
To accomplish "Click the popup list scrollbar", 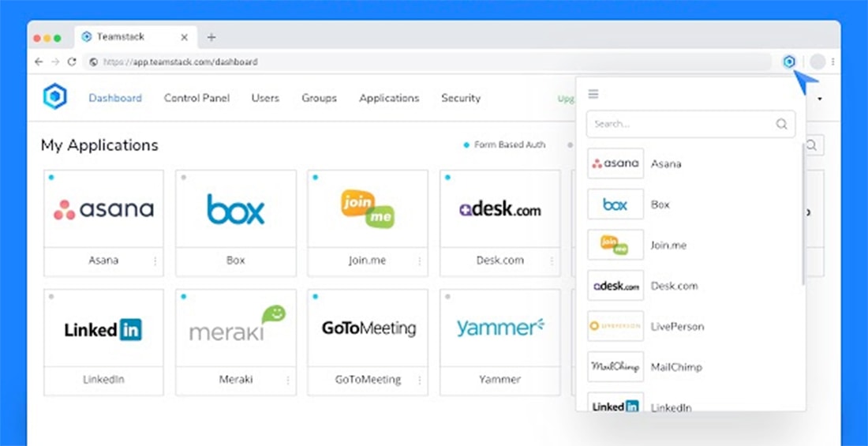I will coord(803,213).
